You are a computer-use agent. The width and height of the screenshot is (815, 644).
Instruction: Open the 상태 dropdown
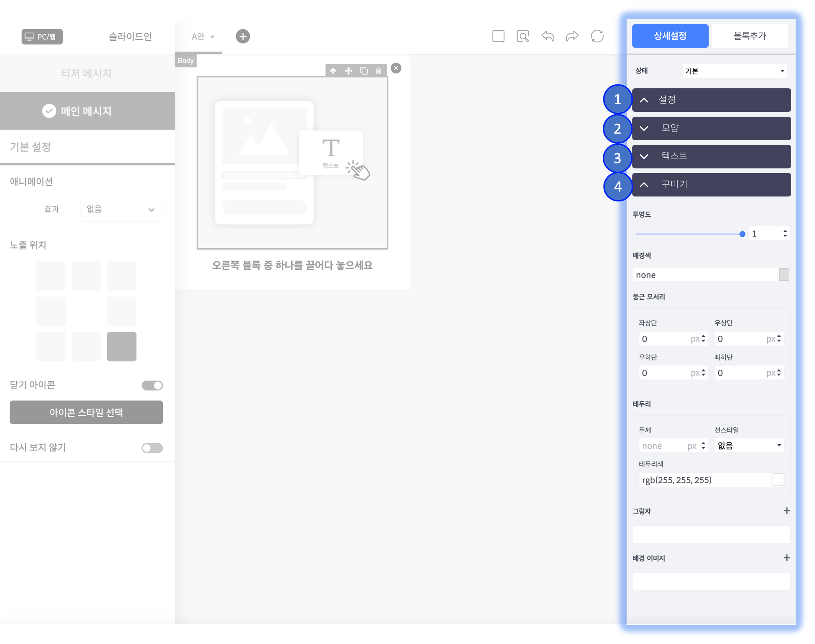pyautogui.click(x=734, y=71)
